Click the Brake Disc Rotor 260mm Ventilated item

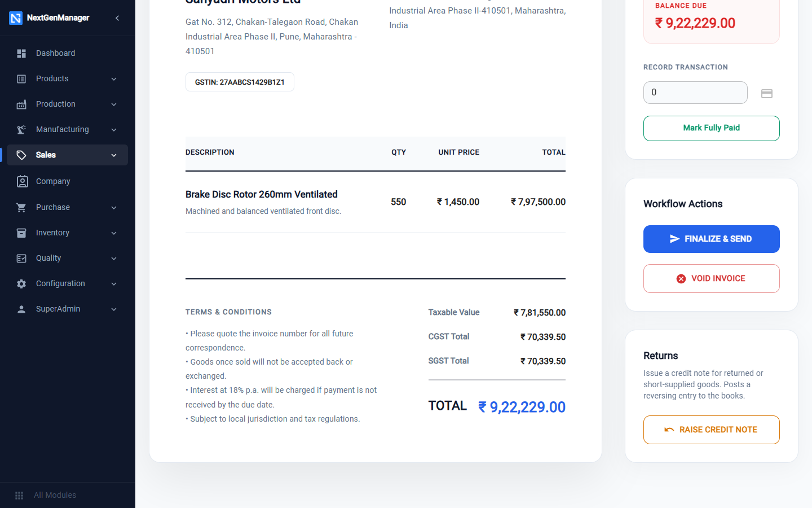click(262, 194)
